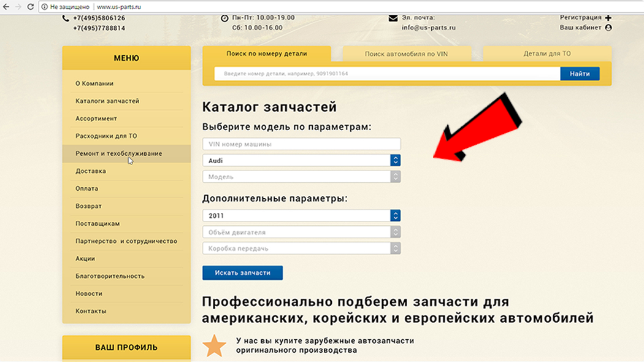644x362 pixels.
Task: Click the Искать запчасти button
Action: 242,273
